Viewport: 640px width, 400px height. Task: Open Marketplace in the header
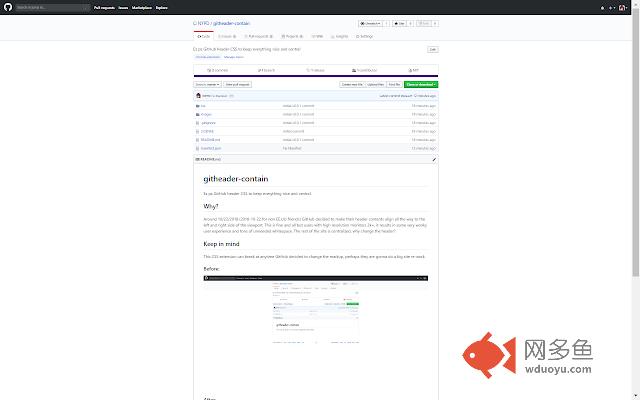(x=141, y=7)
